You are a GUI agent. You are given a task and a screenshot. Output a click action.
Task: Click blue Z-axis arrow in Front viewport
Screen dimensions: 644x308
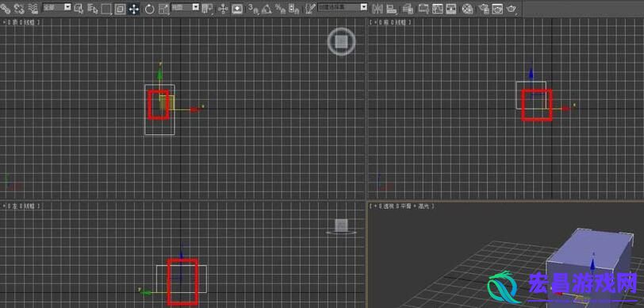tap(531, 74)
